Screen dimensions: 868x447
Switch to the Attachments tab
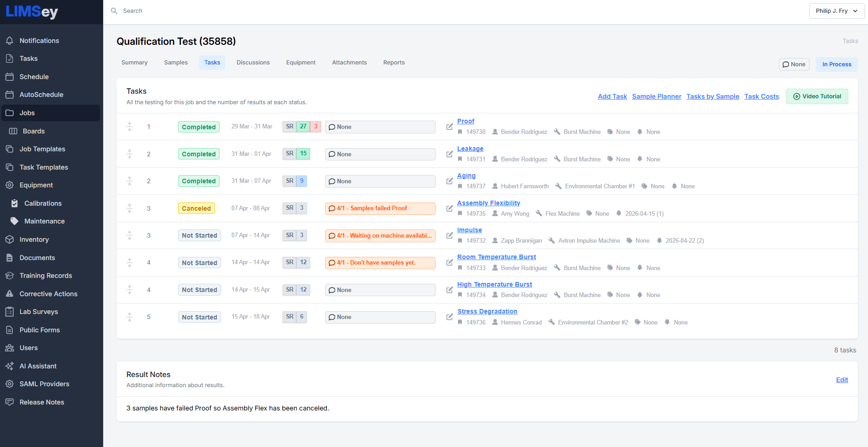349,63
